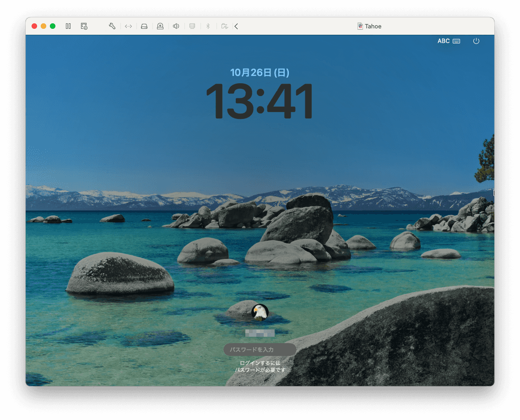Click the hard disk device icon
This screenshot has width=520, height=420.
pos(144,26)
